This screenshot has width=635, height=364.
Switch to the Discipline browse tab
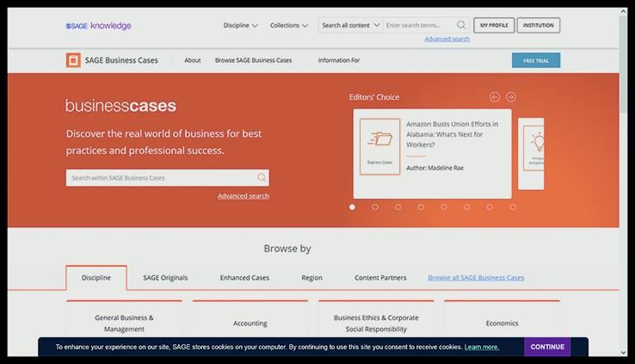(96, 278)
